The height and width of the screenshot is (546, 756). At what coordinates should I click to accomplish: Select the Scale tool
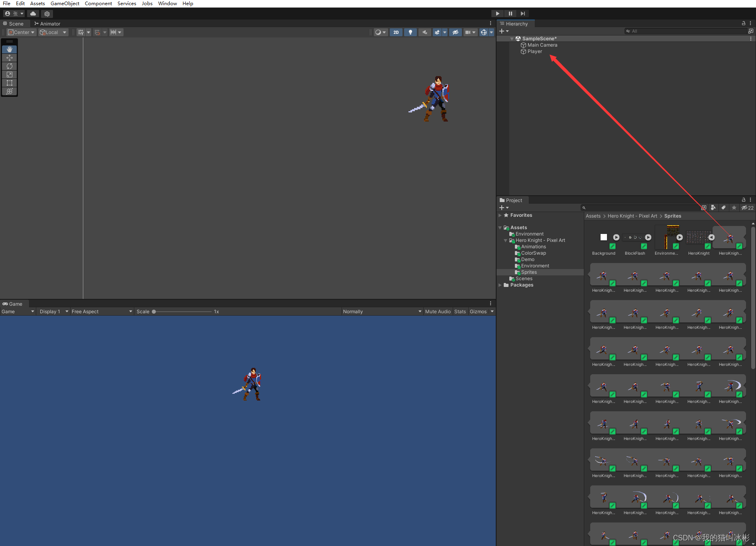[10, 75]
